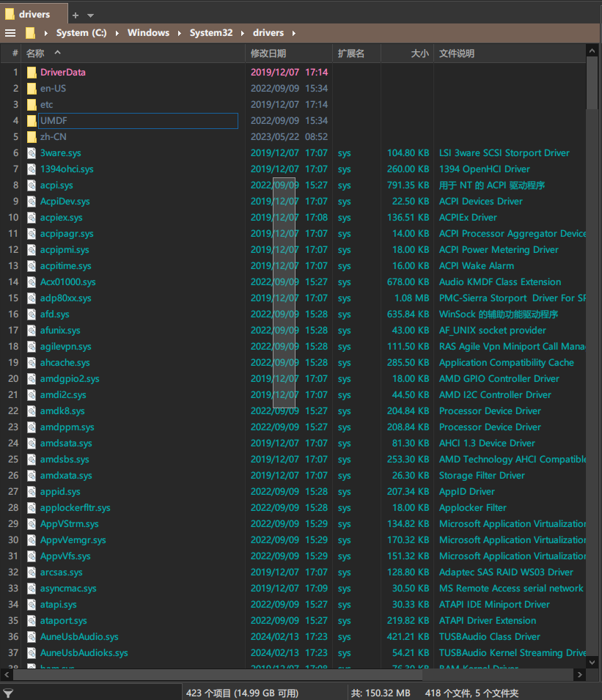The height and width of the screenshot is (700, 602).
Task: Click the root folder icon in breadcrumb bar
Action: [30, 33]
